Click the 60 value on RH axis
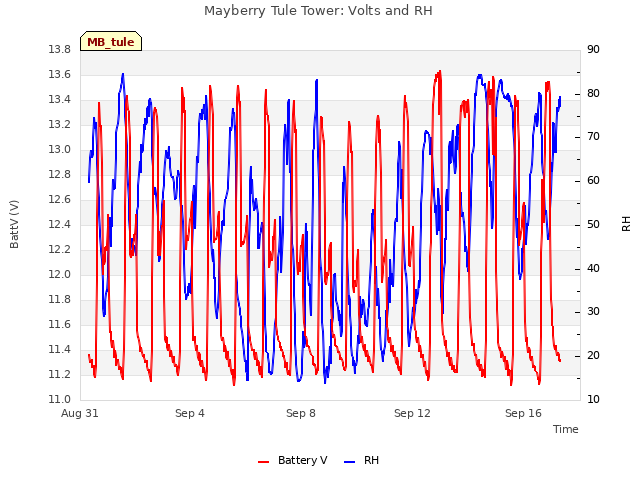The width and height of the screenshot is (640, 480). point(593,180)
